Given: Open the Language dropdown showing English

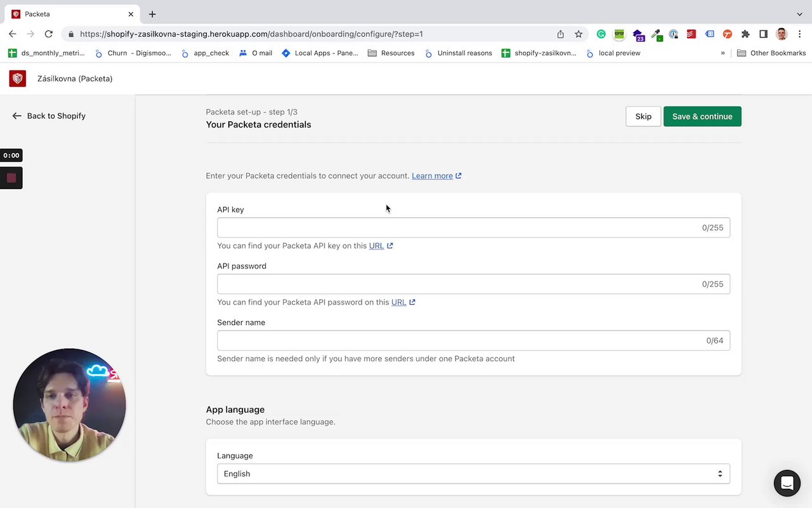Looking at the screenshot, I should [473, 474].
